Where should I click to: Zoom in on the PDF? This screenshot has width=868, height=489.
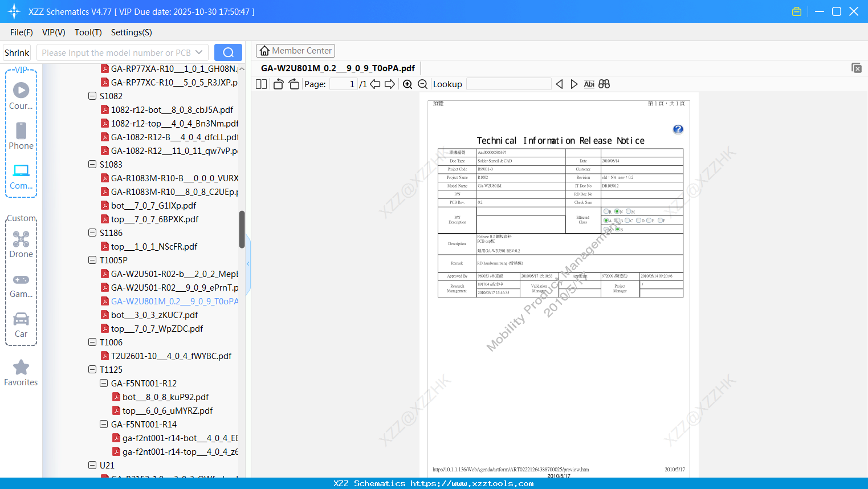pyautogui.click(x=407, y=84)
